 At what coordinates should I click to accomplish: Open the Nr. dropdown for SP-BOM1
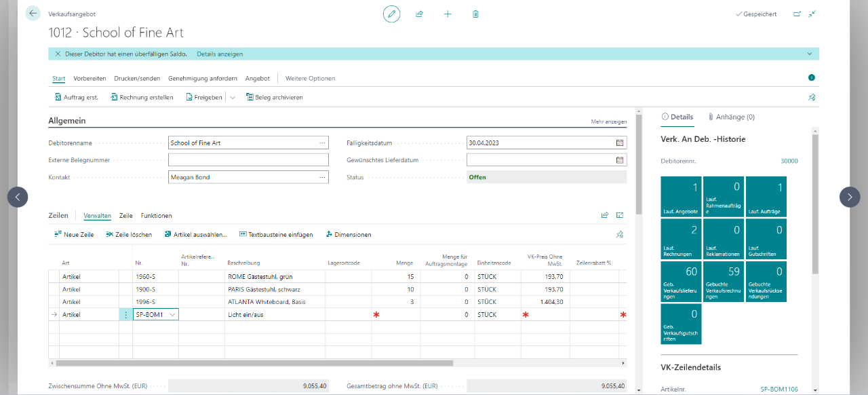point(172,315)
